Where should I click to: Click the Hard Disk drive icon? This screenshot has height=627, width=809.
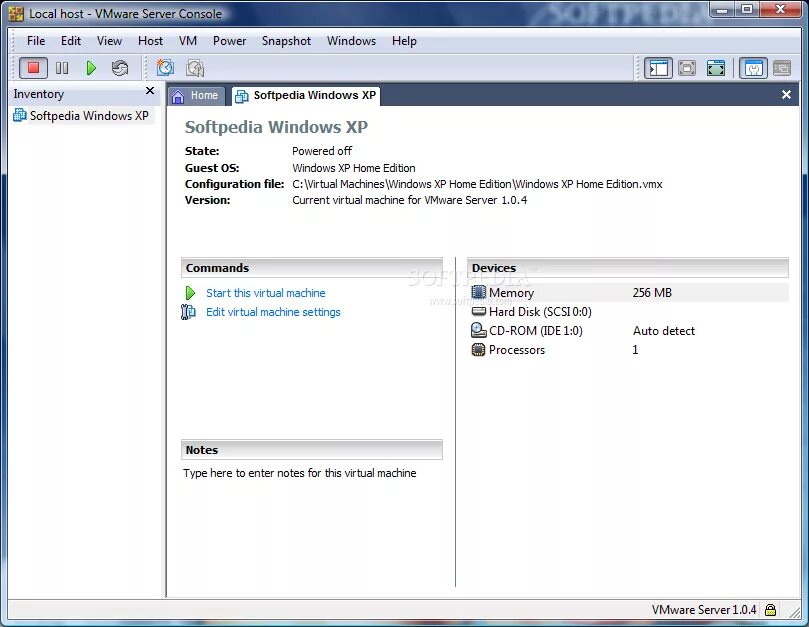click(x=479, y=311)
